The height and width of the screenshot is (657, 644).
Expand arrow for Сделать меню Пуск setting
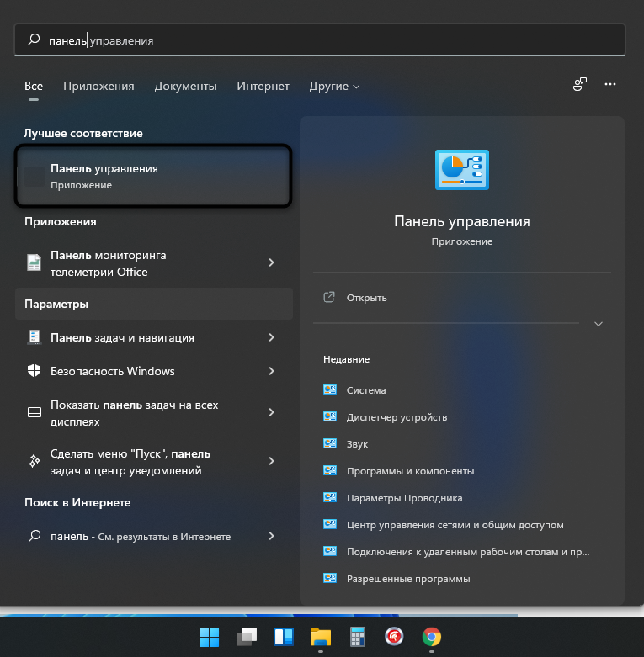click(x=271, y=461)
